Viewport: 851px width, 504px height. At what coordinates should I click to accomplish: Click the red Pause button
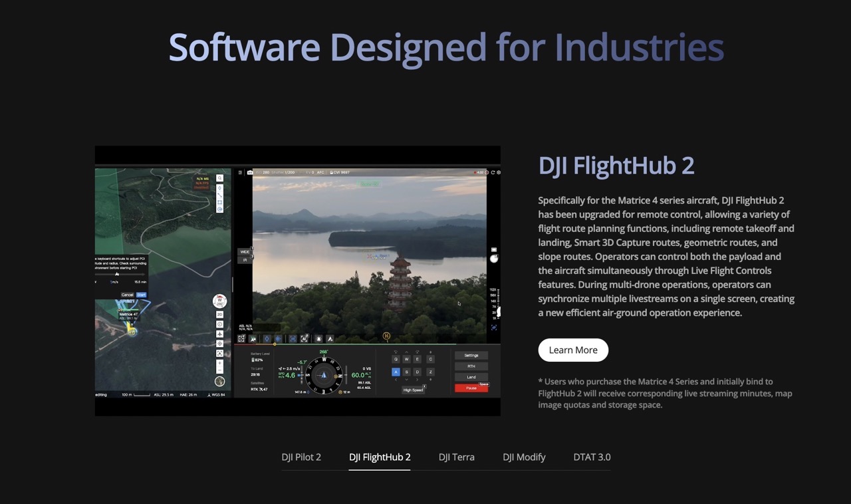[x=471, y=388]
